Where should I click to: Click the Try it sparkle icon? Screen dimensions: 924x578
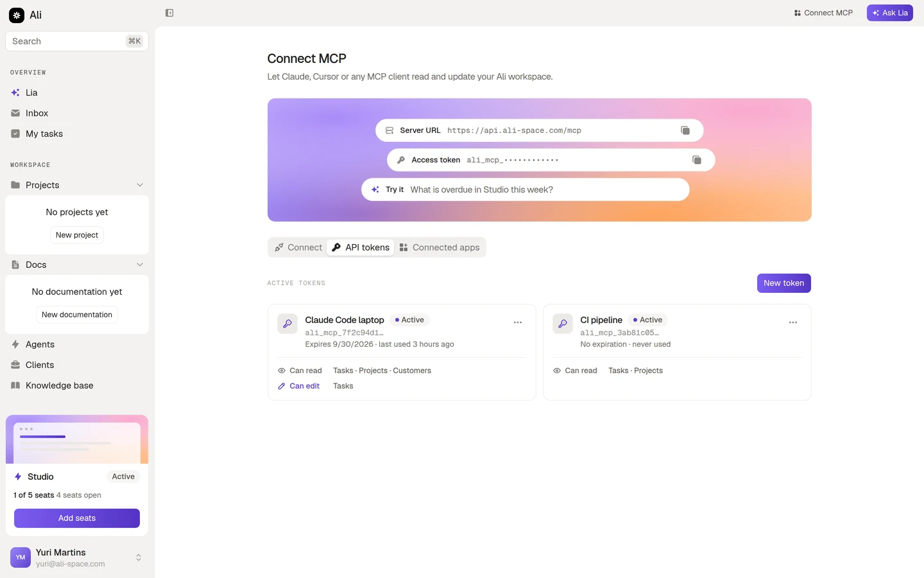tap(375, 189)
